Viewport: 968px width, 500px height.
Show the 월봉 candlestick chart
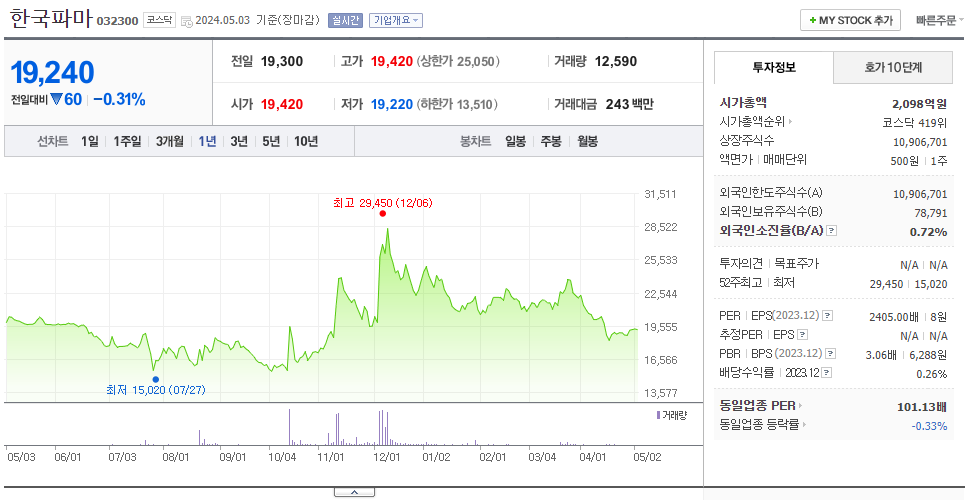[588, 141]
